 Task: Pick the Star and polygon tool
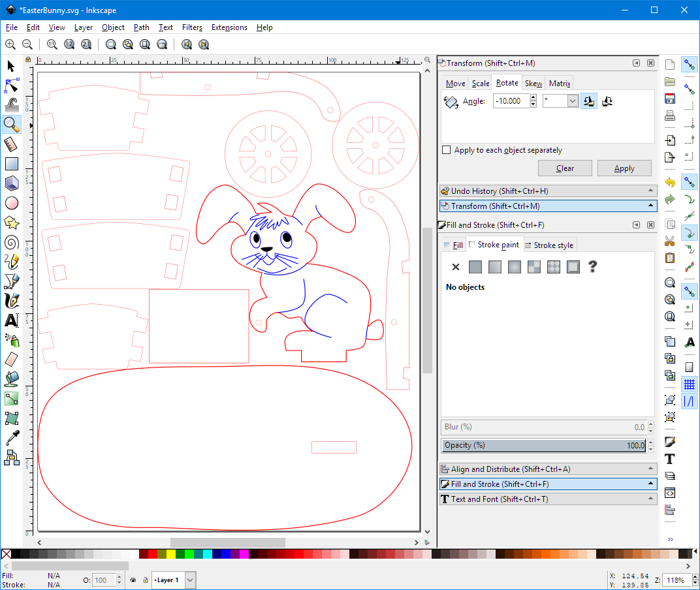tap(11, 223)
